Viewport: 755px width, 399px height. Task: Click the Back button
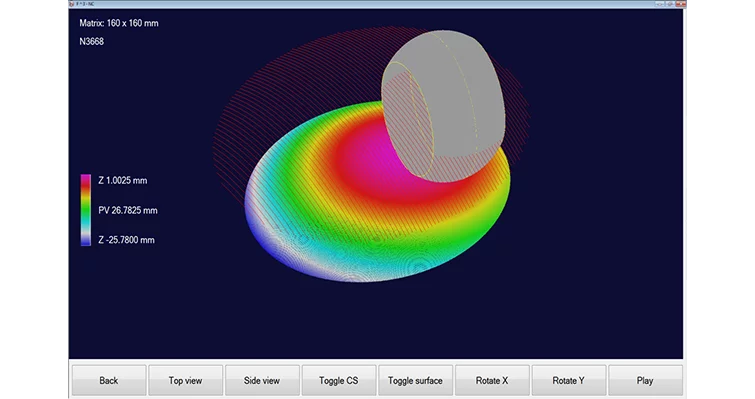point(109,380)
